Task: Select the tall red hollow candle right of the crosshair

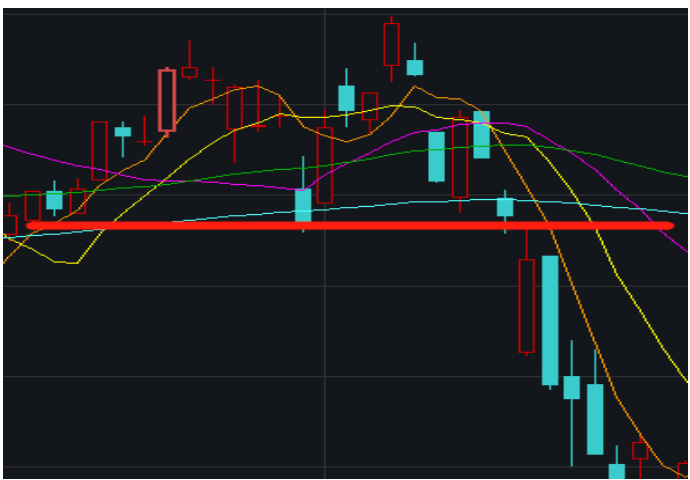Action: click(x=325, y=165)
